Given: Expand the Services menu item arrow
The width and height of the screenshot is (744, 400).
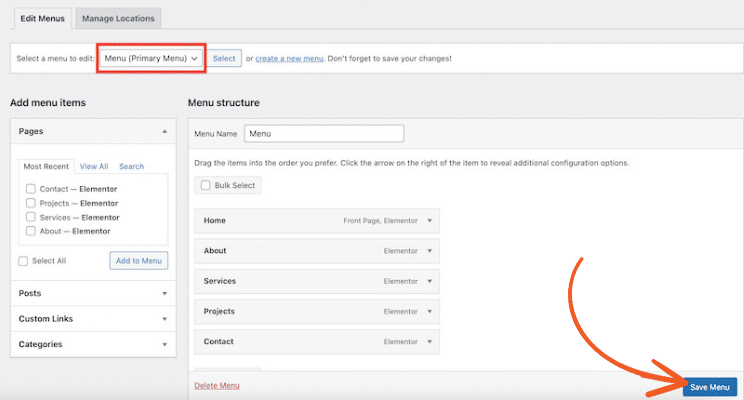Looking at the screenshot, I should click(x=429, y=281).
